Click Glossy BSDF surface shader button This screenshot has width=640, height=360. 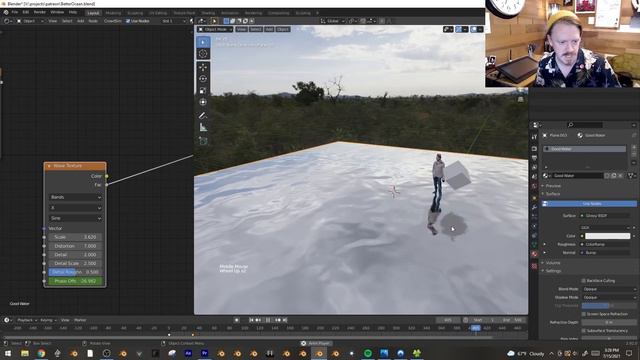click(605, 216)
